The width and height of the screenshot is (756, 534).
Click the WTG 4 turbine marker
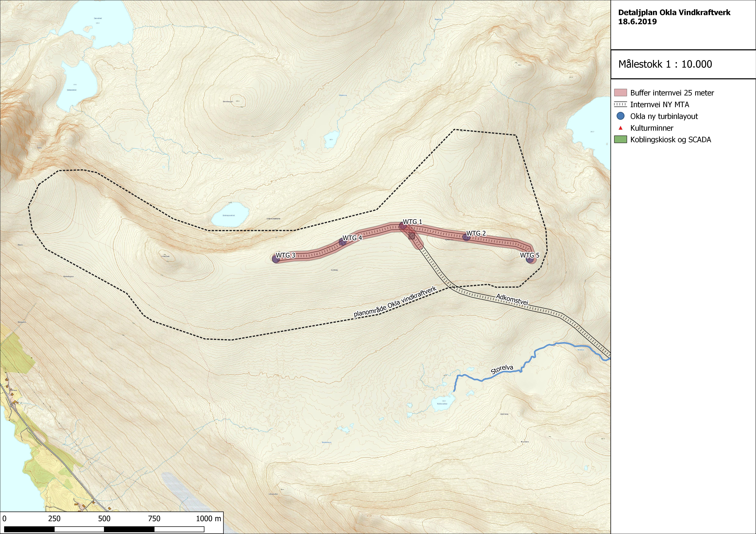pos(343,242)
